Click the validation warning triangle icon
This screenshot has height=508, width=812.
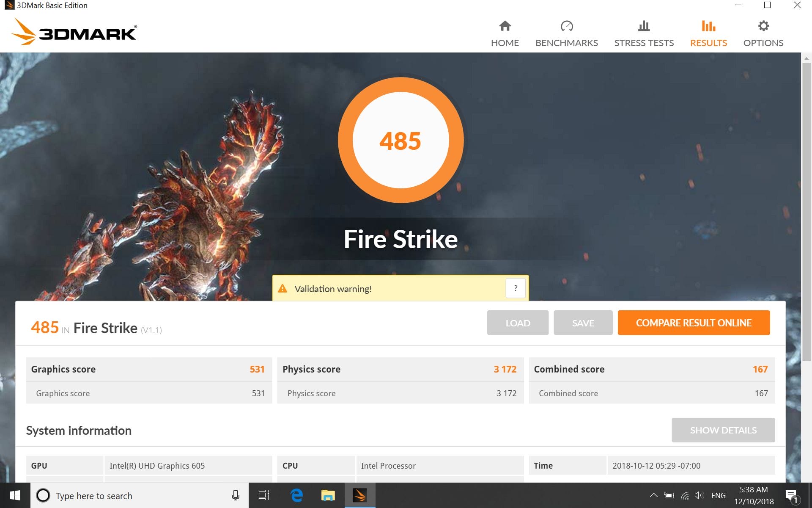283,289
